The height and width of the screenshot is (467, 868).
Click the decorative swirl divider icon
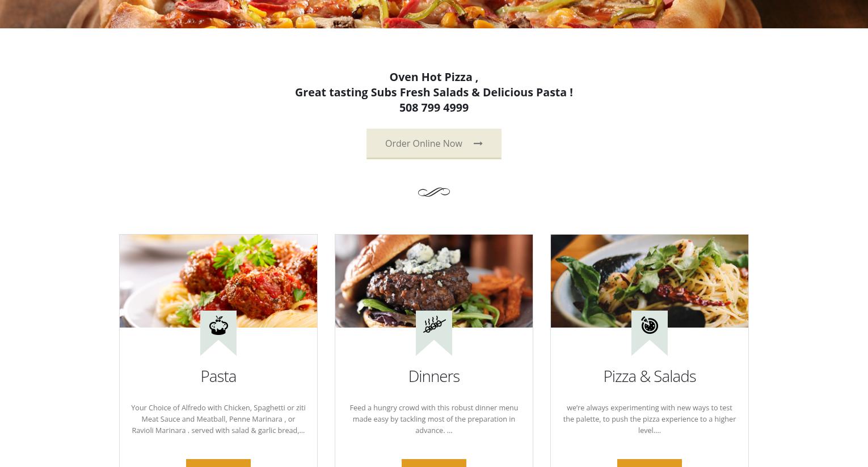(434, 193)
